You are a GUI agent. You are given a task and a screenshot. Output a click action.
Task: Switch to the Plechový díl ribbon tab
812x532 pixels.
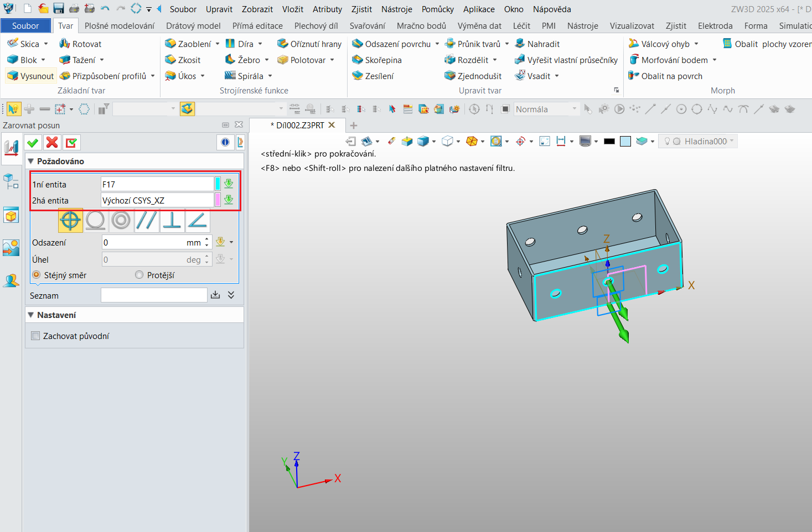(316, 25)
